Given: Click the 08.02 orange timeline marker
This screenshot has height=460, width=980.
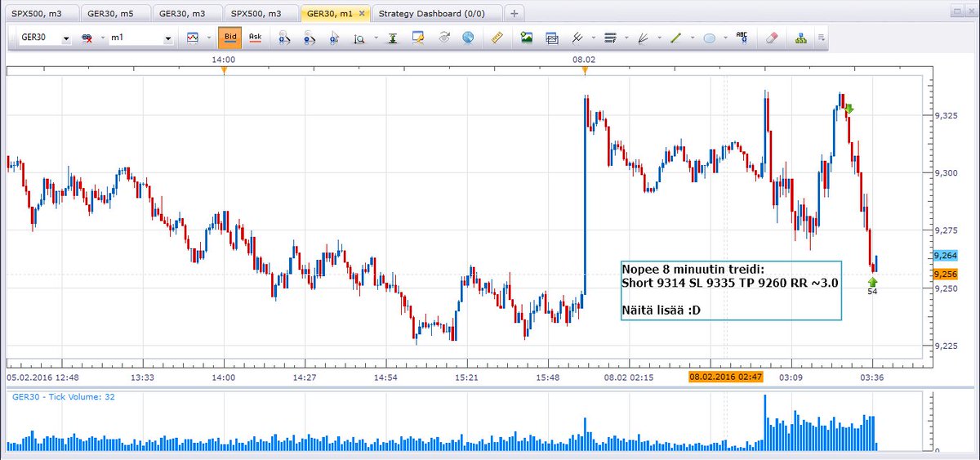Looking at the screenshot, I should click(585, 70).
